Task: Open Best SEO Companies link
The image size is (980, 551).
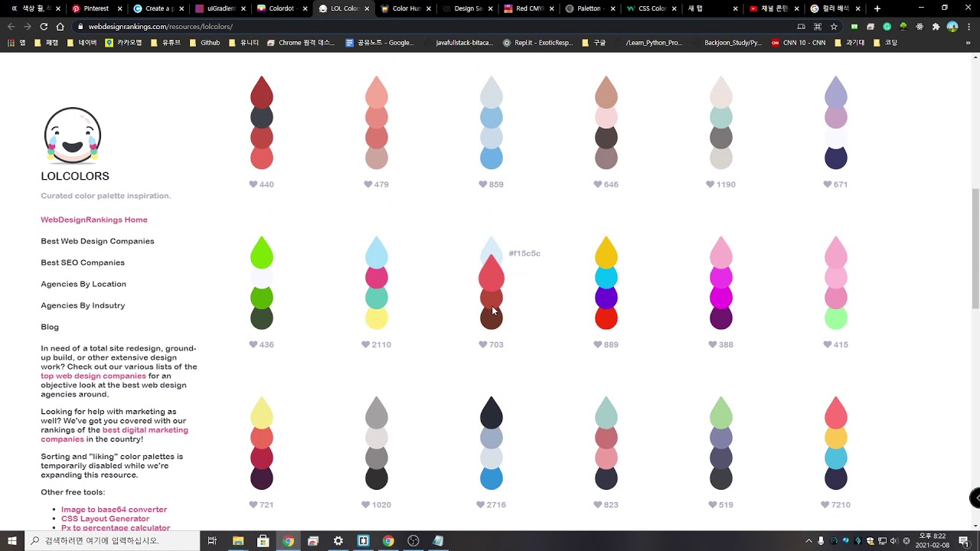Action: coord(83,262)
